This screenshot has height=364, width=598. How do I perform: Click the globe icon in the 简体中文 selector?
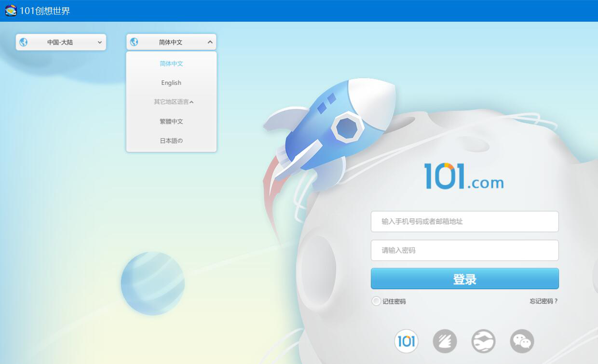(134, 42)
